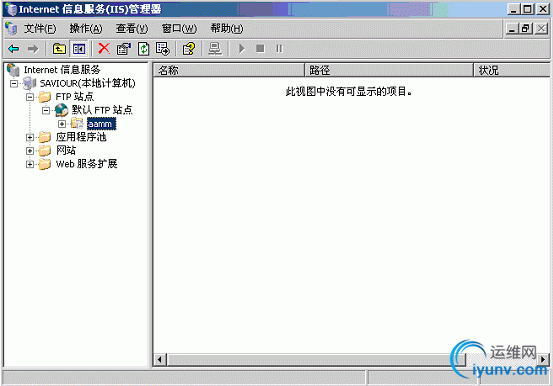Collapse the FTP 站点 node
Viewport: 553px width, 386px height.
click(x=30, y=97)
